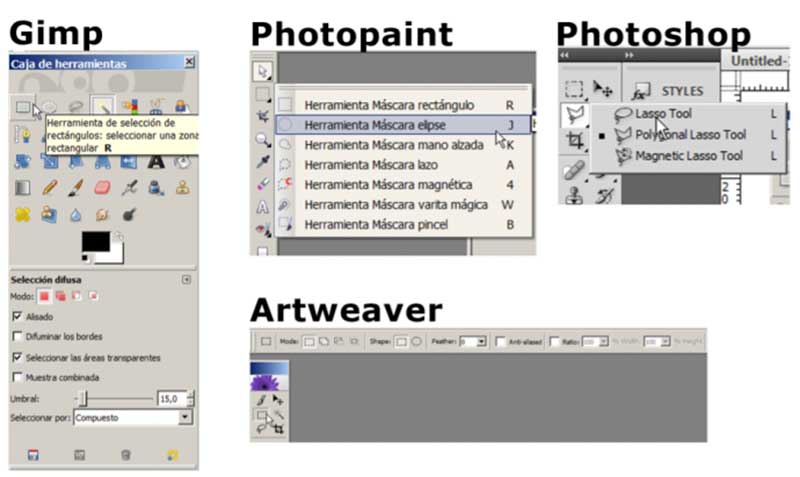Select Artweaver ellipse Shape button
The width and height of the screenshot is (800, 477).
click(416, 341)
